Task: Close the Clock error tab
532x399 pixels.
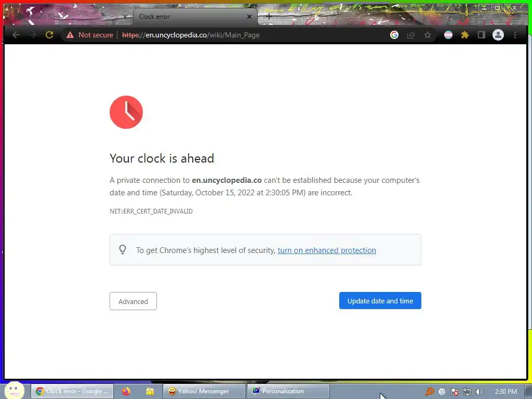Action: (249, 16)
